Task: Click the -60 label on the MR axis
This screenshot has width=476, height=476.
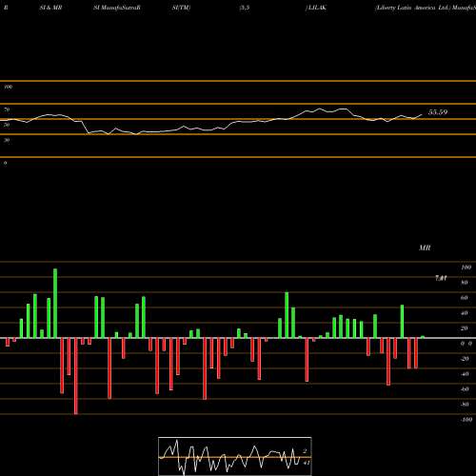Action: point(465,389)
